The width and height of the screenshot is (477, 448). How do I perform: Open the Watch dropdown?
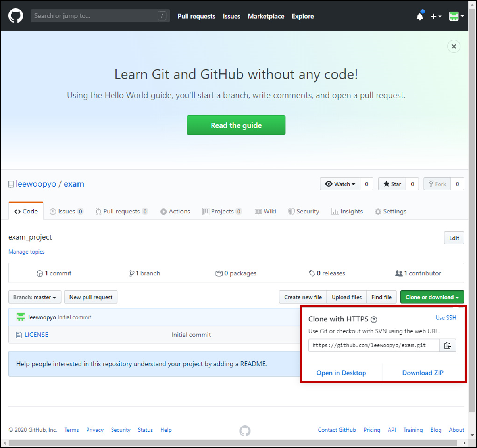click(340, 184)
